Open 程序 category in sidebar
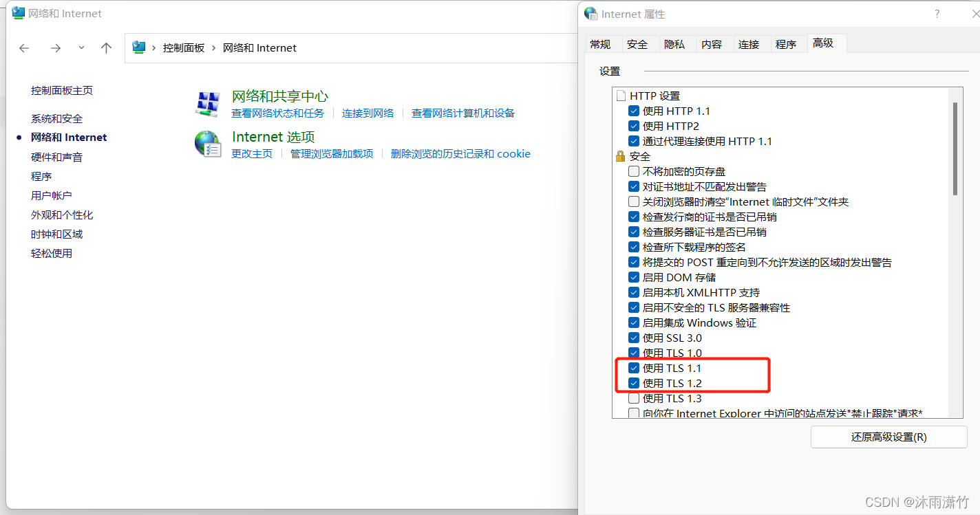This screenshot has height=515, width=980. click(x=41, y=176)
